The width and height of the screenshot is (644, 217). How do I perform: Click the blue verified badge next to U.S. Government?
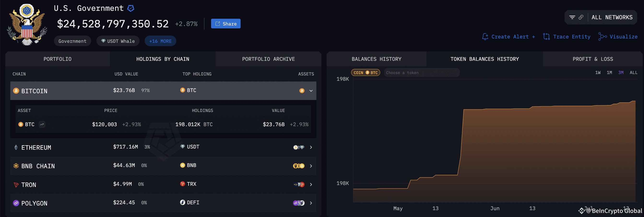pos(131,8)
